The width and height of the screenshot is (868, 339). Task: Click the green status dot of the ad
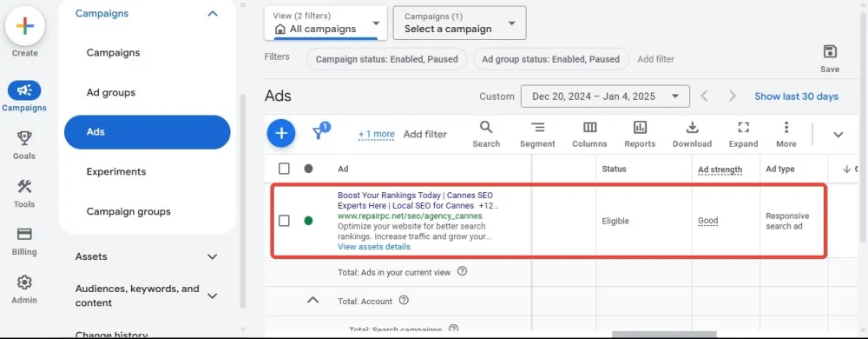pyautogui.click(x=308, y=221)
